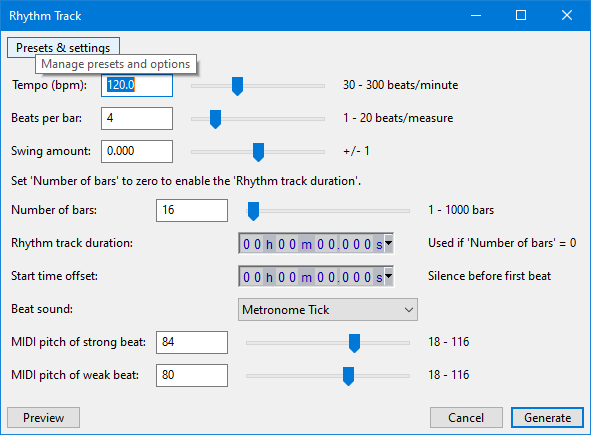Click the Preview button

[x=43, y=418]
